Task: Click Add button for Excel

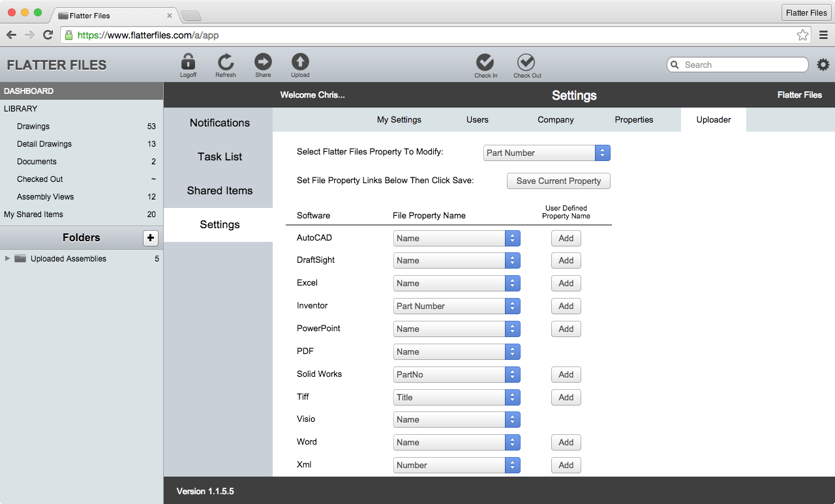Action: [566, 284]
